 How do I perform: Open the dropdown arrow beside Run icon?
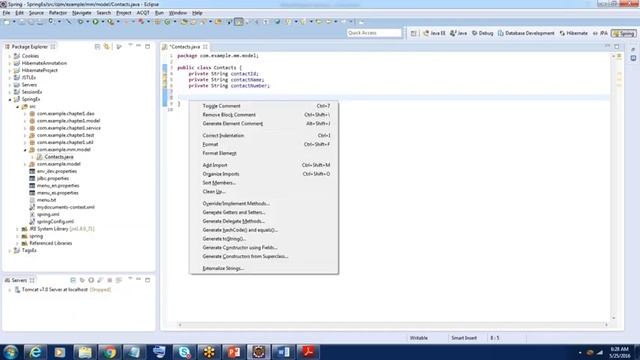[102, 22]
